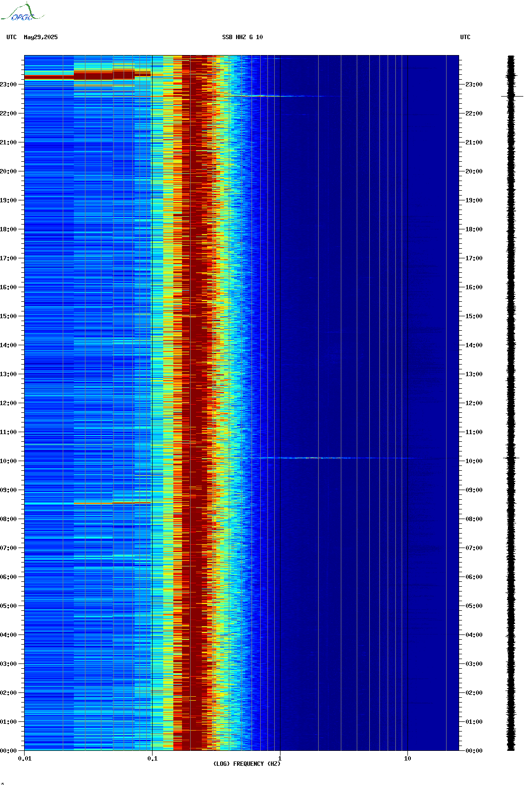This screenshot has height=789, width=532.
Task: Click the 1 Hz frequency axis label
Action: pos(280,759)
